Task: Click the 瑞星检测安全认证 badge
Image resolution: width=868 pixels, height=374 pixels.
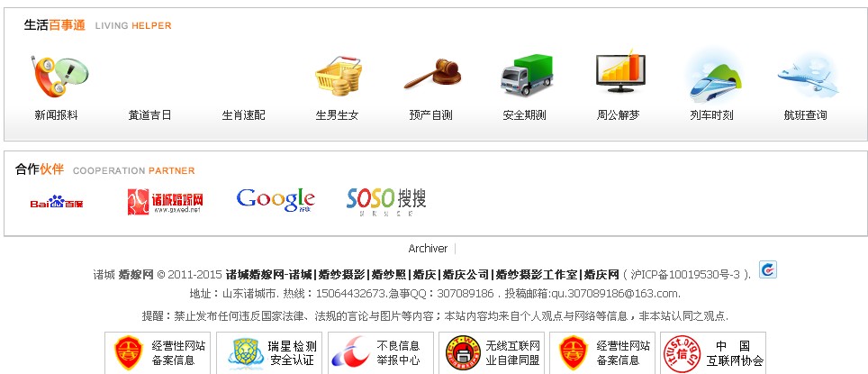Action: 269,353
